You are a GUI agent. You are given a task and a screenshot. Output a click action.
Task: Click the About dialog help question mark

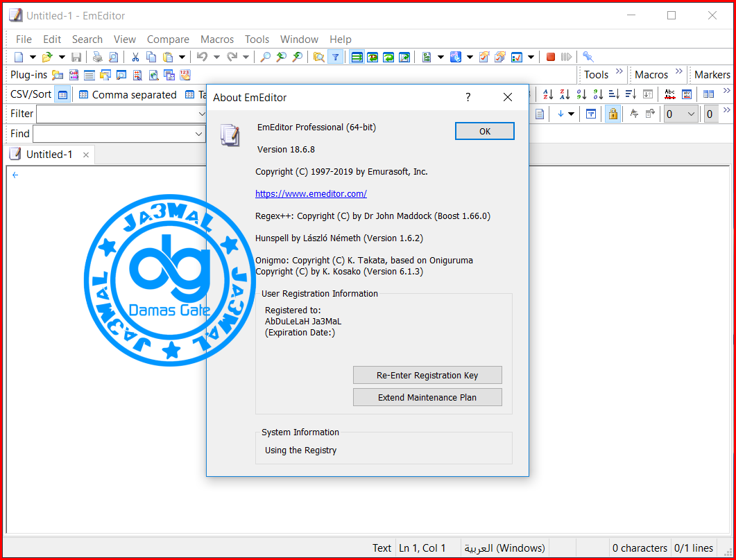coord(468,97)
